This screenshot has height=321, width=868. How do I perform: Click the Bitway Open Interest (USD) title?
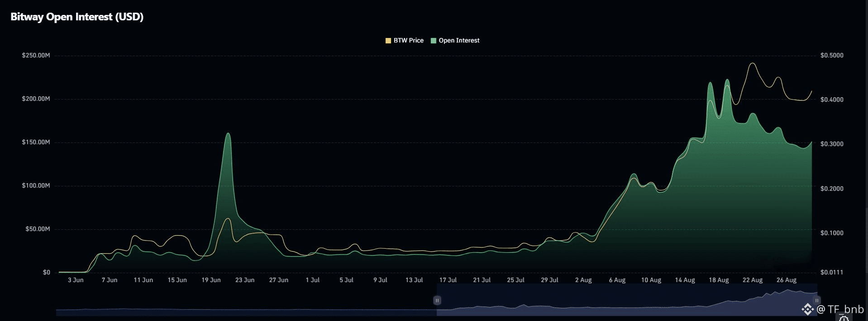click(77, 17)
